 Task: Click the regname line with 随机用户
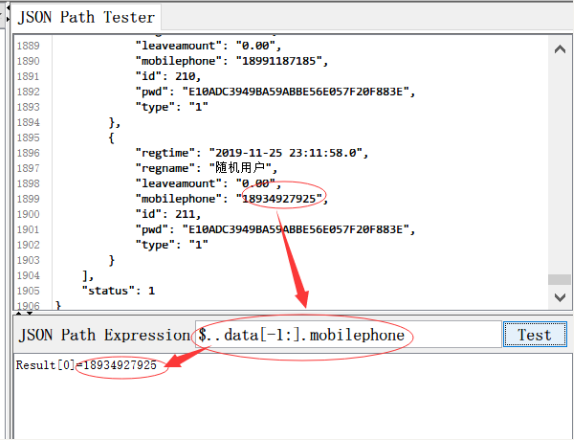(x=207, y=168)
